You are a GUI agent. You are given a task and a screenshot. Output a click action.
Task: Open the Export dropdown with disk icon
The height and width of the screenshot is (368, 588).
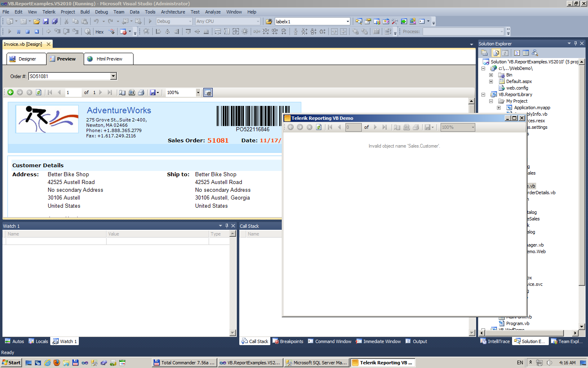(154, 92)
